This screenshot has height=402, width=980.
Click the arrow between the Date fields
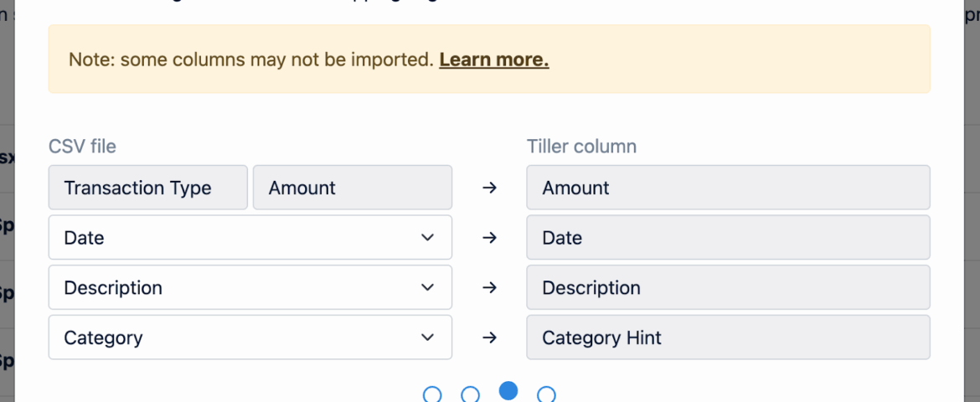(490, 238)
